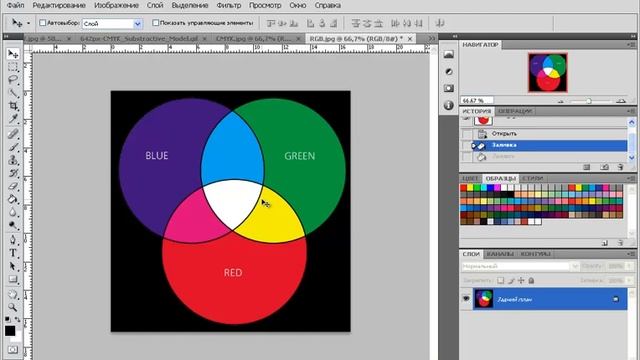The width and height of the screenshot is (640, 360).
Task: Create new swatch of foreground color
Action: point(604,243)
